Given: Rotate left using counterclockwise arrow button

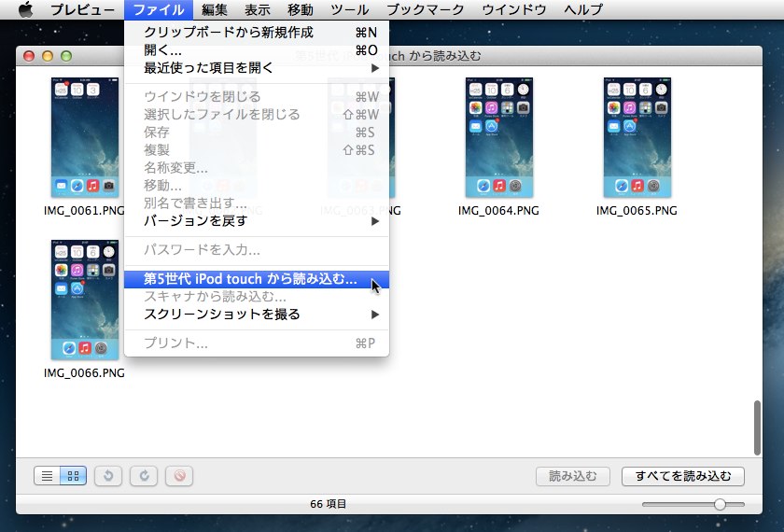Looking at the screenshot, I should pos(108,475).
